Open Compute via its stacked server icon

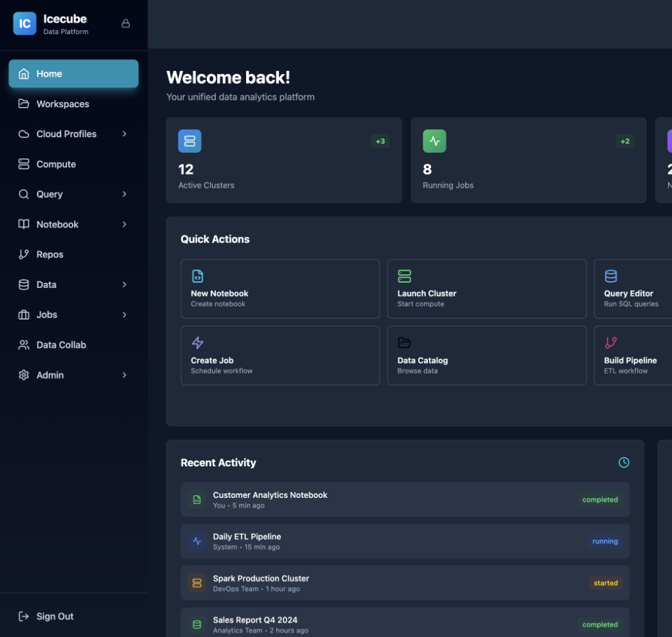tap(23, 164)
